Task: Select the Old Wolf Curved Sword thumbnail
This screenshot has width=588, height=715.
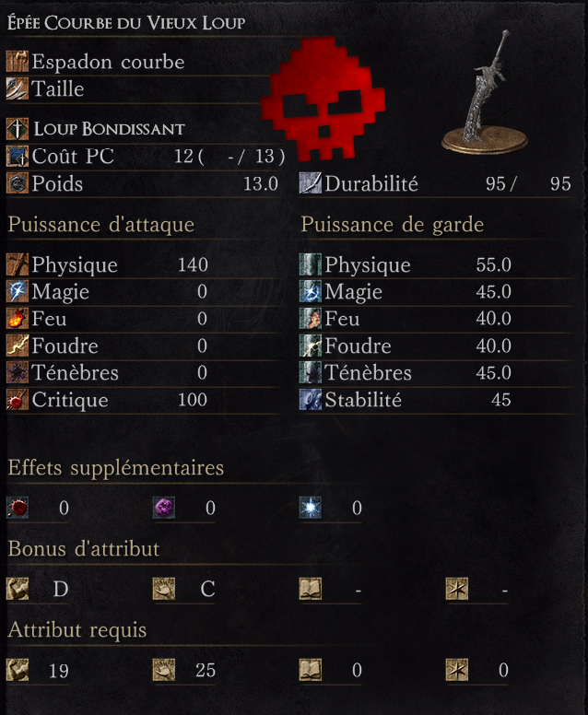Action: pos(486,93)
